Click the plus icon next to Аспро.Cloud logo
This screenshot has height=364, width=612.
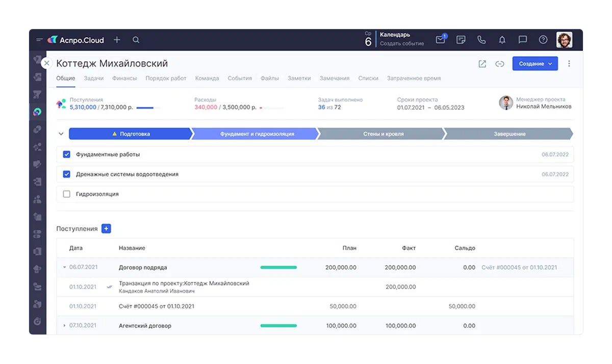click(x=117, y=40)
